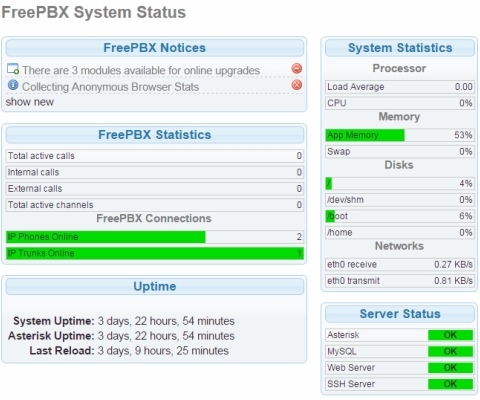This screenshot has width=480, height=400.
Task: Click the Disks subheading
Action: click(399, 165)
